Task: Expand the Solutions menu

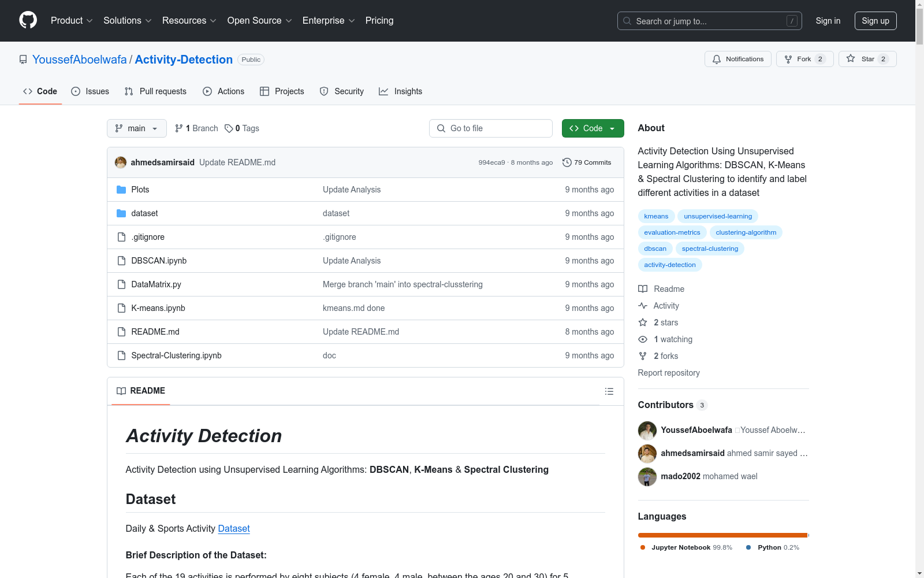Action: (x=128, y=21)
